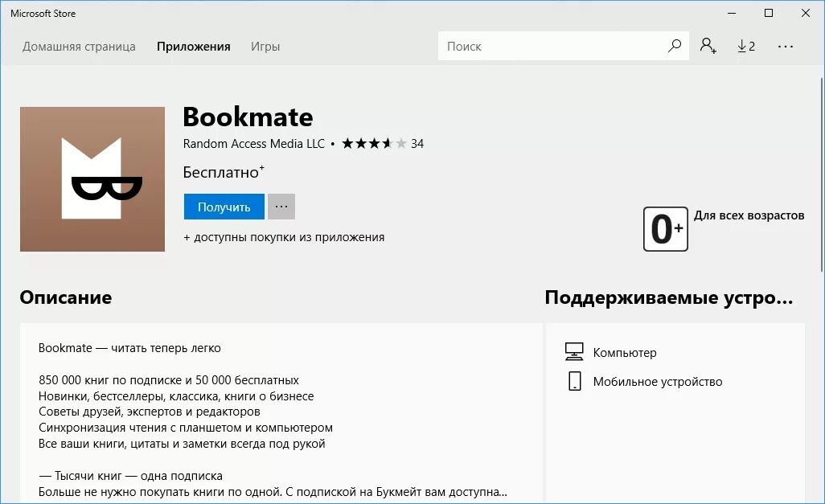Click the Bookmate app logo image
This screenshot has width=825, height=504.
(x=92, y=179)
